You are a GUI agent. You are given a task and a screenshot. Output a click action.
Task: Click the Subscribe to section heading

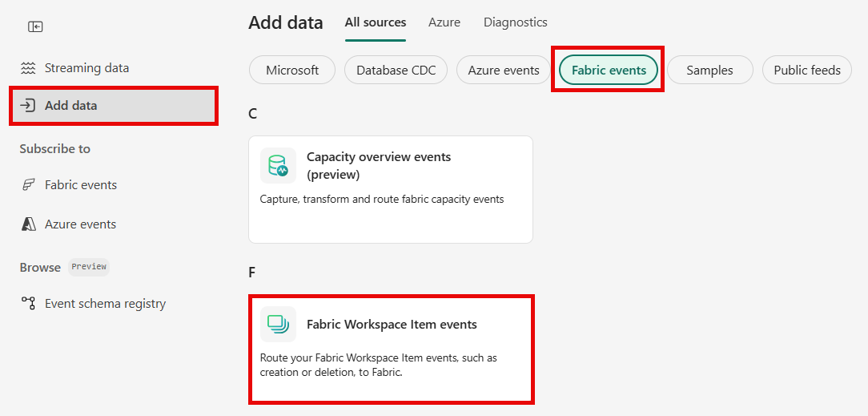click(54, 149)
